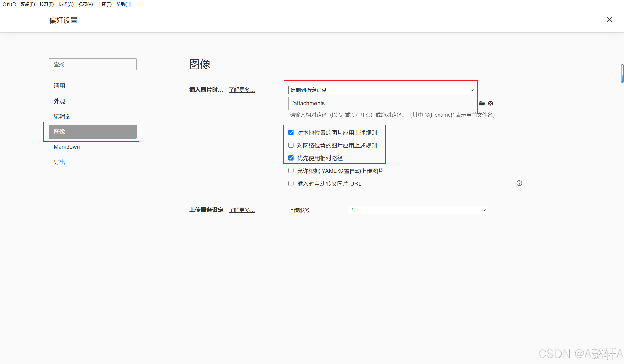Click the clear path X icon
This screenshot has height=364, width=624.
(490, 104)
